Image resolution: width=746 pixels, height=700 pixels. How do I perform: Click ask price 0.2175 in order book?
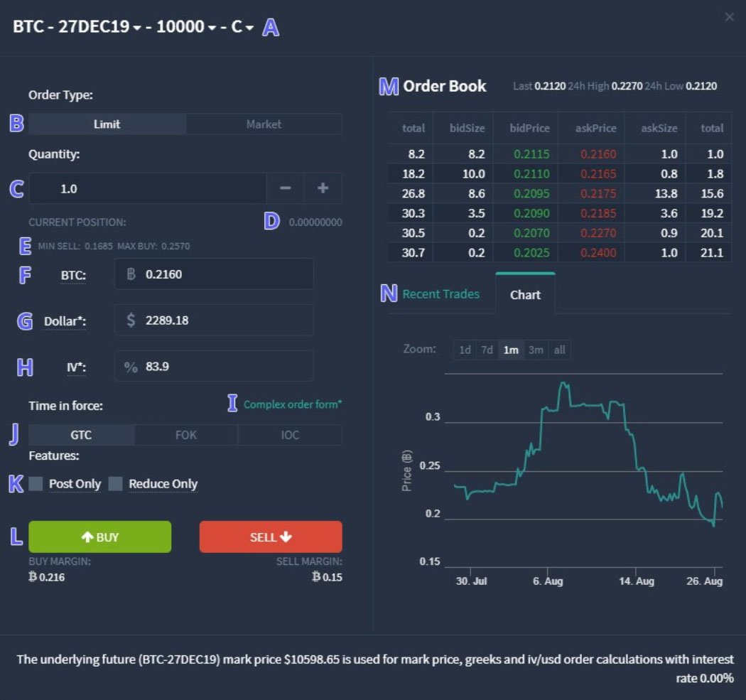(x=598, y=194)
